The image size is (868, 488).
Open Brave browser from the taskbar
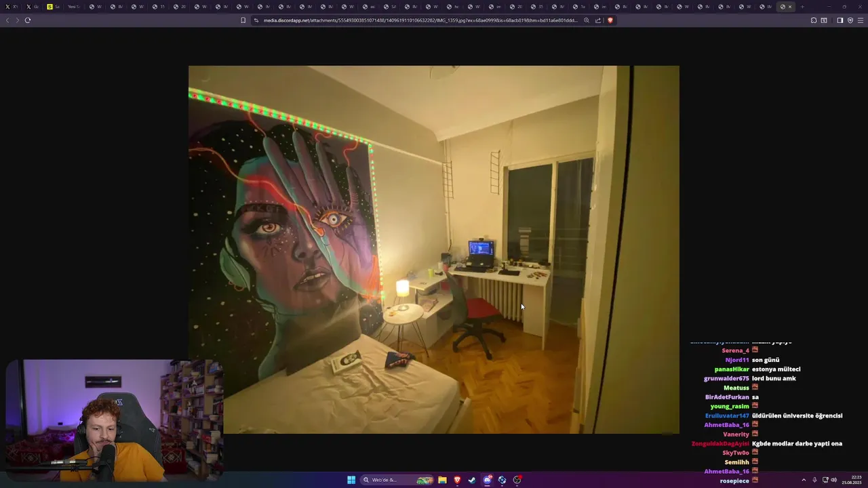coord(457,480)
